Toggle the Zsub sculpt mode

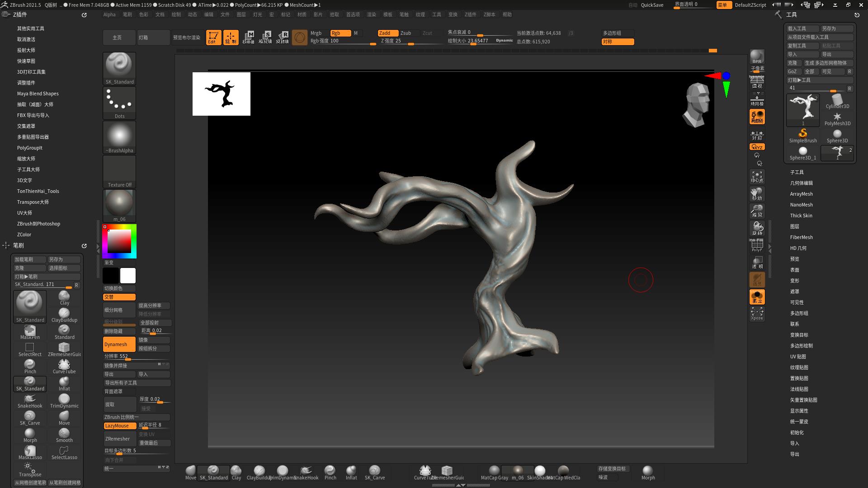click(406, 33)
